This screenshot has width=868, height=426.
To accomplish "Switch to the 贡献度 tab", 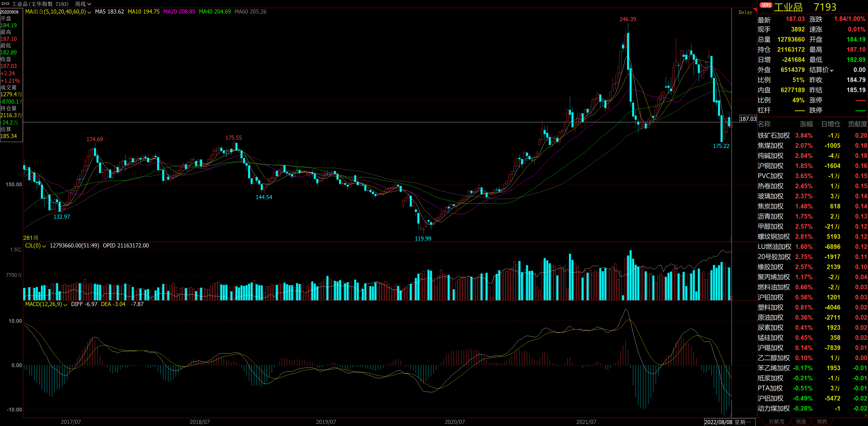I will click(x=776, y=422).
